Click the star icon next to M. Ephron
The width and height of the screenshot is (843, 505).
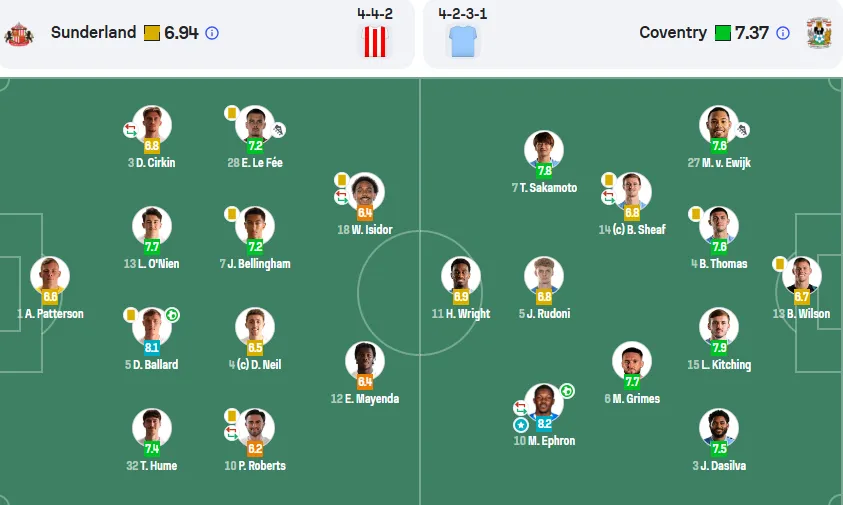[520, 425]
